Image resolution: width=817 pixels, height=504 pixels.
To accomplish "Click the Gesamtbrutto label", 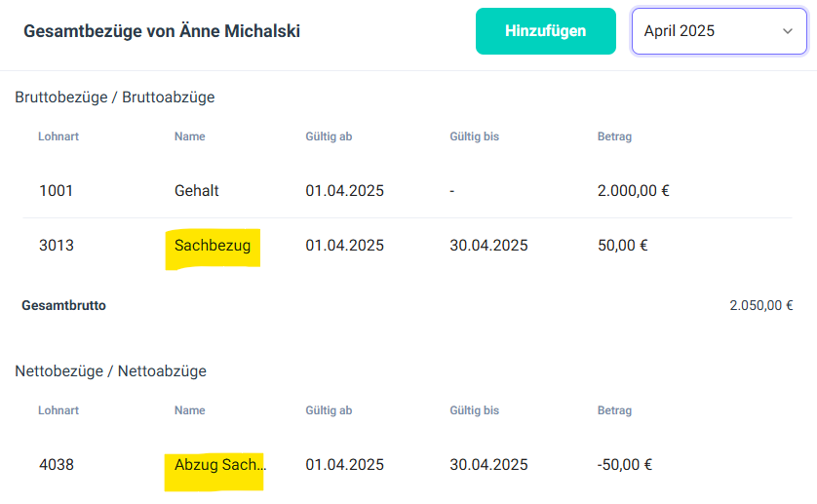I will click(x=63, y=306).
